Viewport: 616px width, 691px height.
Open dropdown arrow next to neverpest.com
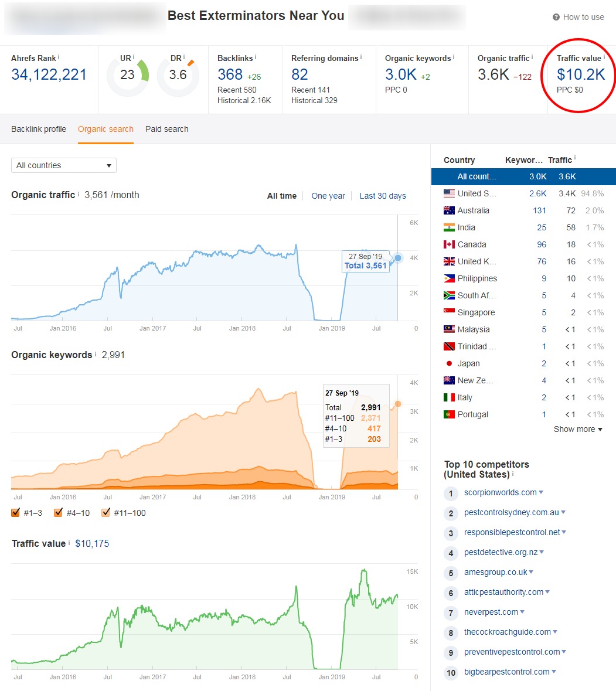coord(522,612)
